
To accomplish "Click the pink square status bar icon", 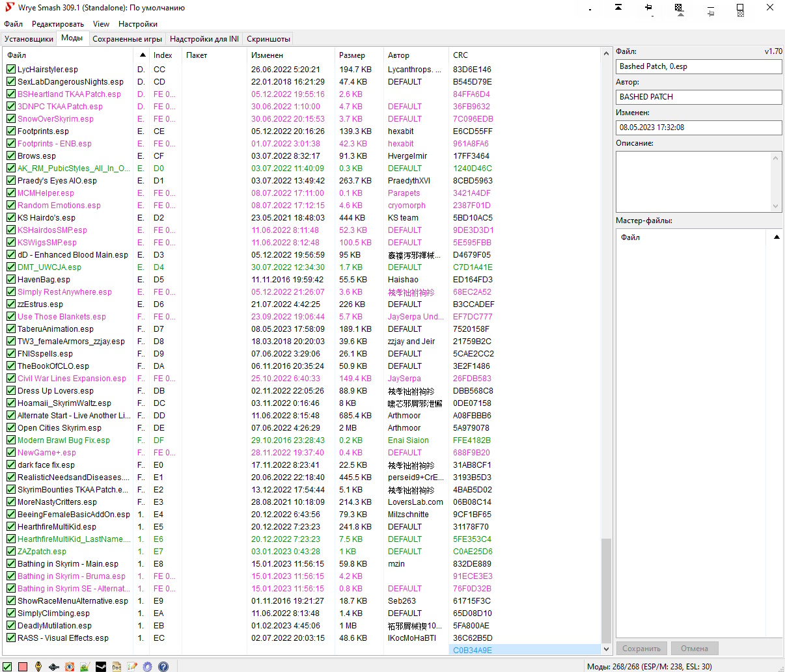I will 23,666.
